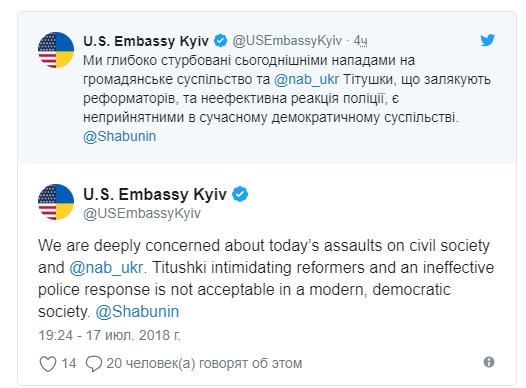The width and height of the screenshot is (526, 388).
Task: Like the tweet with heart icon
Action: (x=48, y=364)
